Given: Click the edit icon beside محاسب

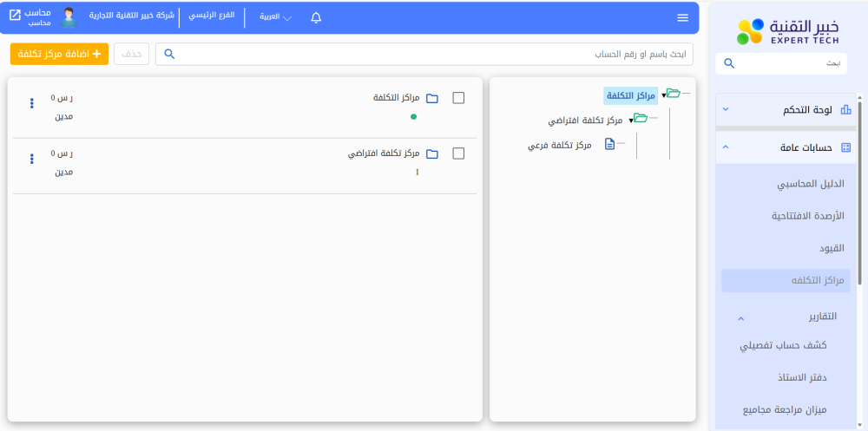Looking at the screenshot, I should 15,16.
